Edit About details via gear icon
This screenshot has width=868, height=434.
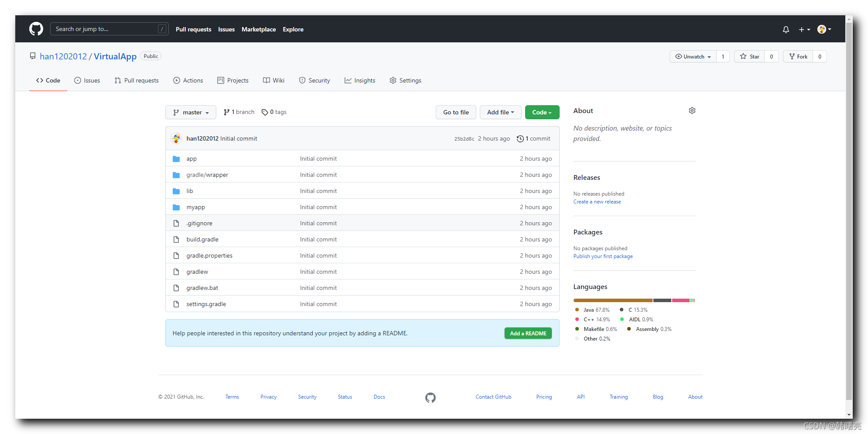692,110
